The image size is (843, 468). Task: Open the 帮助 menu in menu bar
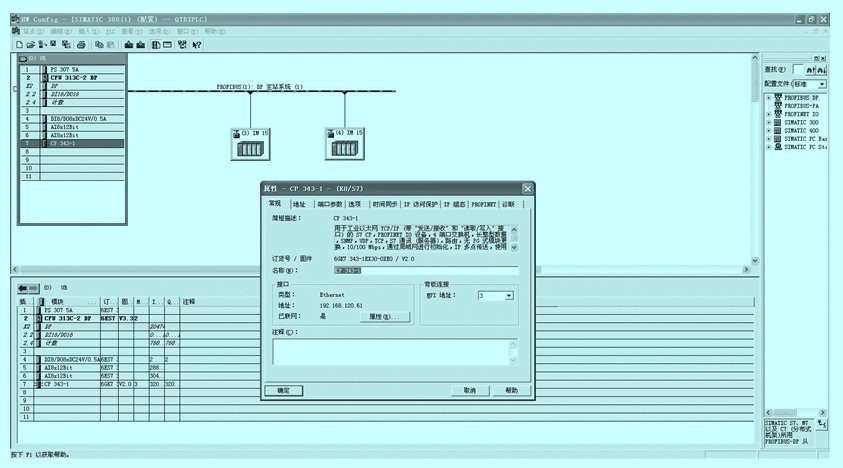(215, 32)
